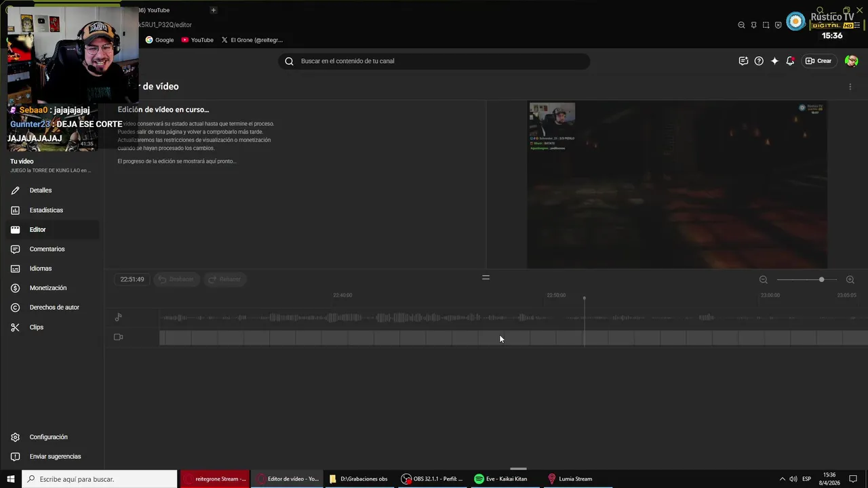Open the account avatar menu
Viewport: 868px width, 488px height.
click(x=852, y=61)
